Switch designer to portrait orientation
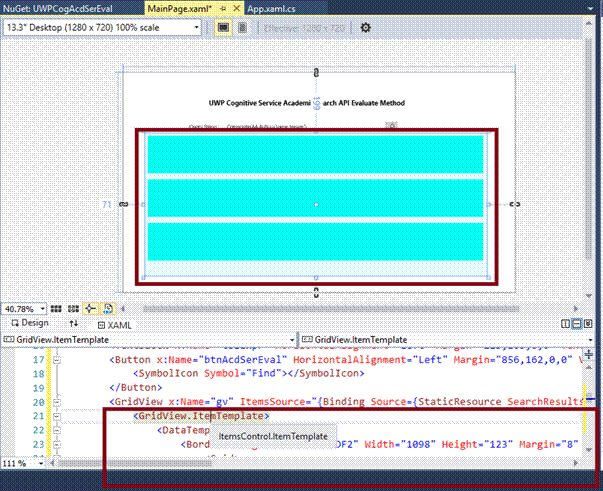The height and width of the screenshot is (491, 603). [243, 27]
